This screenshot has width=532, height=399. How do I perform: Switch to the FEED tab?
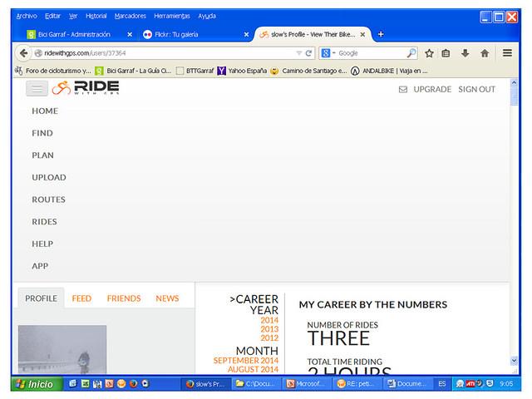click(81, 298)
